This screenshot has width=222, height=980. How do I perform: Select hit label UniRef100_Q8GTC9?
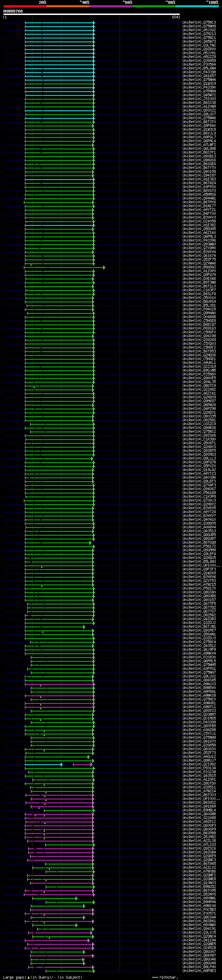[x=199, y=386]
